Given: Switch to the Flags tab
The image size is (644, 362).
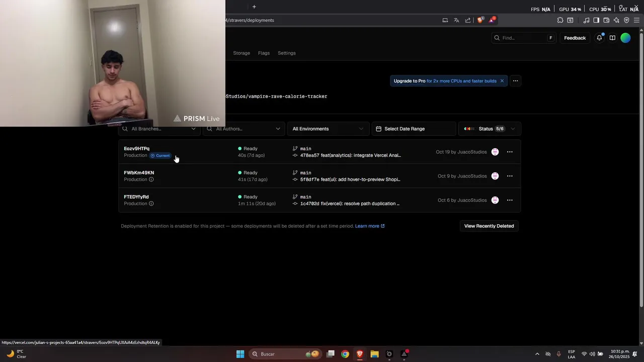Looking at the screenshot, I should click(x=264, y=53).
